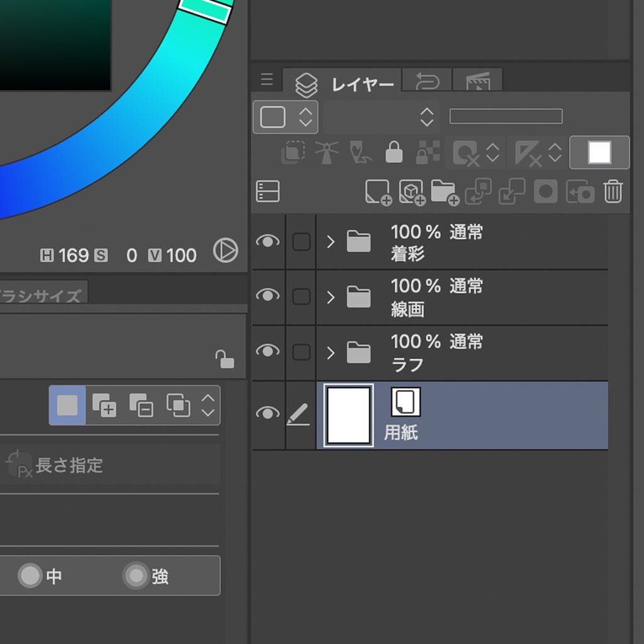Set as reference layer lighthouse icon
The height and width of the screenshot is (644, 644).
(326, 153)
